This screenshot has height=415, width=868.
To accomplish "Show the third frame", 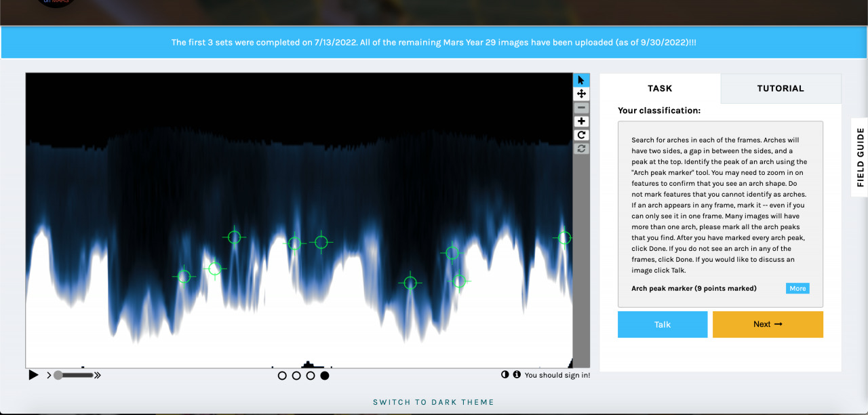I will (311, 376).
